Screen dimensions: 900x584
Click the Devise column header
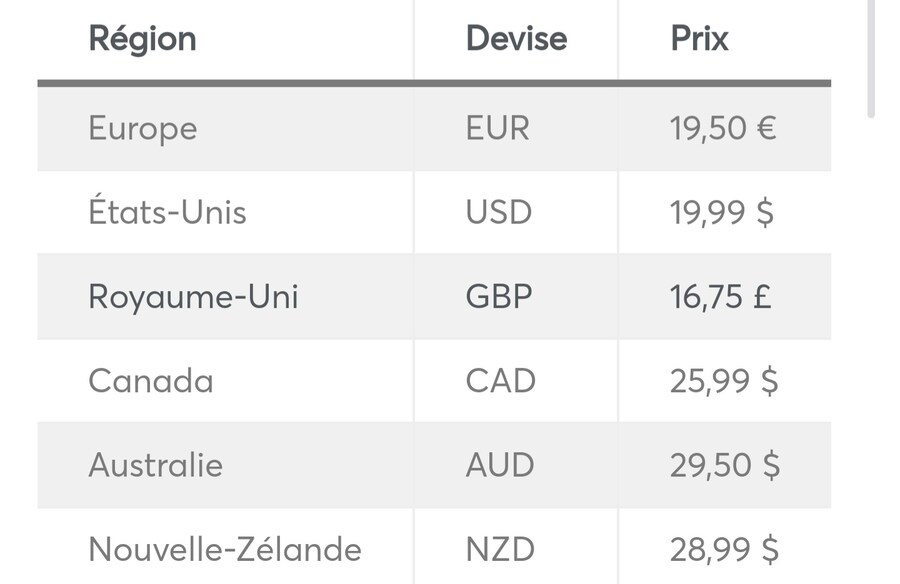tap(516, 39)
